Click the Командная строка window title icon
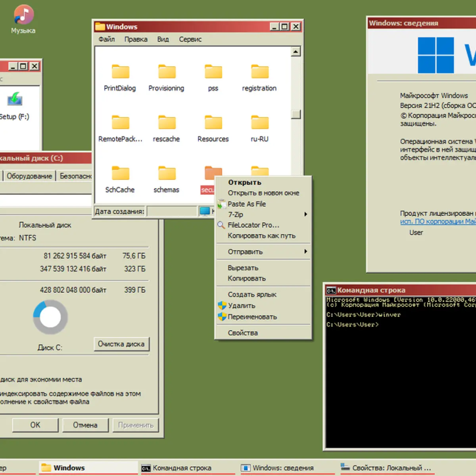476x476 pixels. tap(331, 290)
